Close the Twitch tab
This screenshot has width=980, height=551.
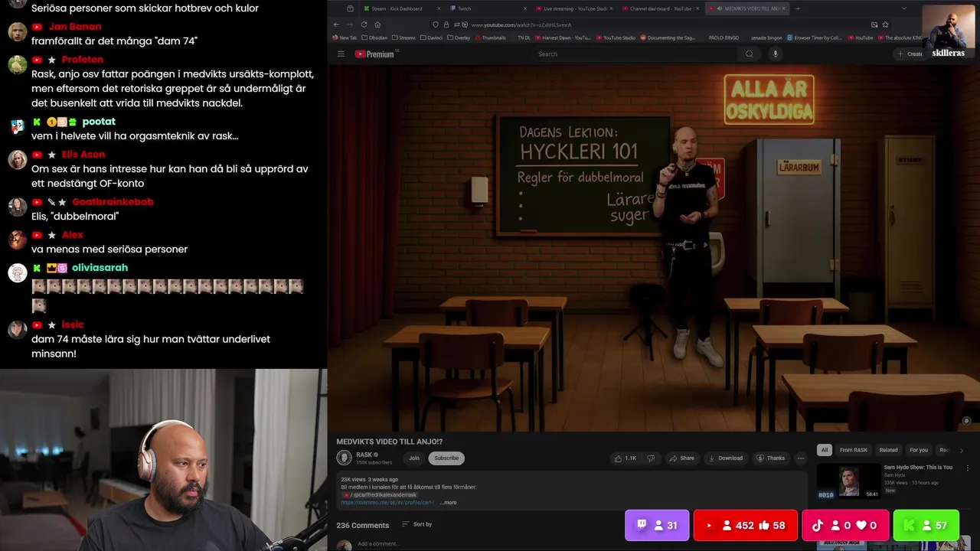525,8
